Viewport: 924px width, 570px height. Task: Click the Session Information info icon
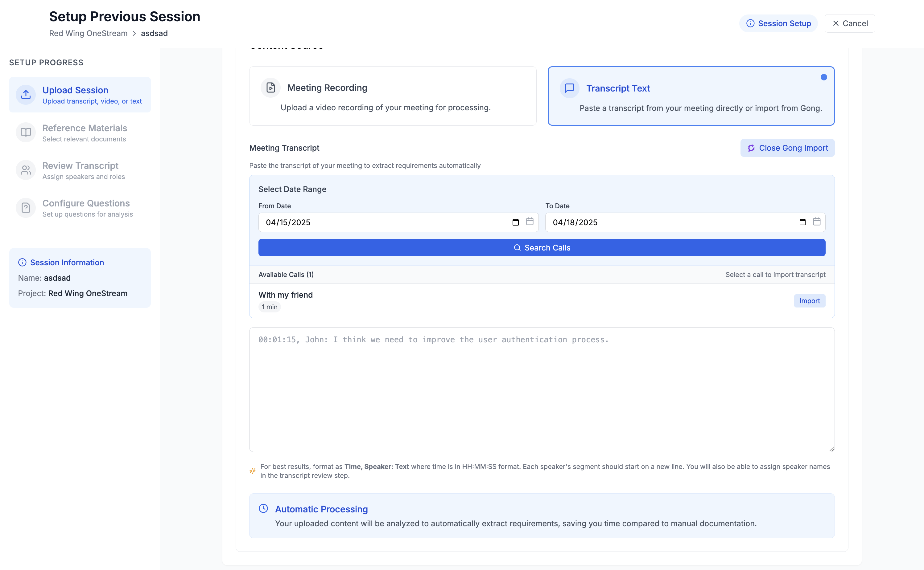(22, 263)
